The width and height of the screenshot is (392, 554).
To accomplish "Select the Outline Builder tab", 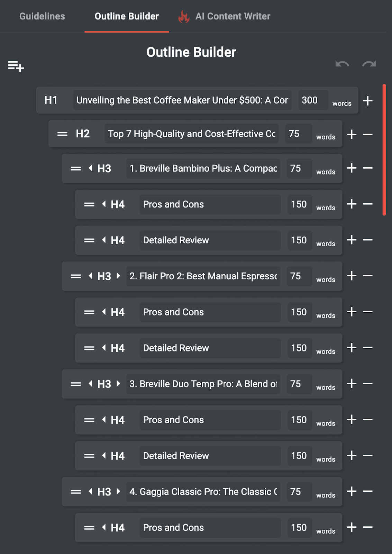I will (127, 16).
